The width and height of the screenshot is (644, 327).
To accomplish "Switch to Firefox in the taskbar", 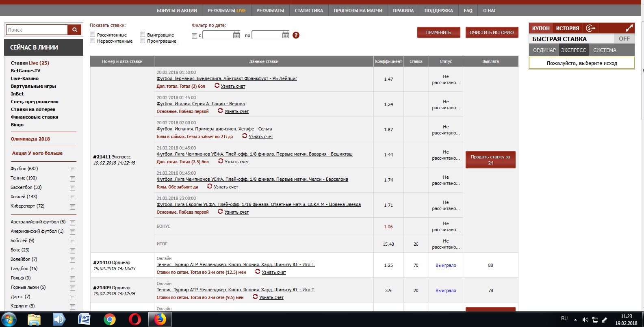I will (160, 320).
